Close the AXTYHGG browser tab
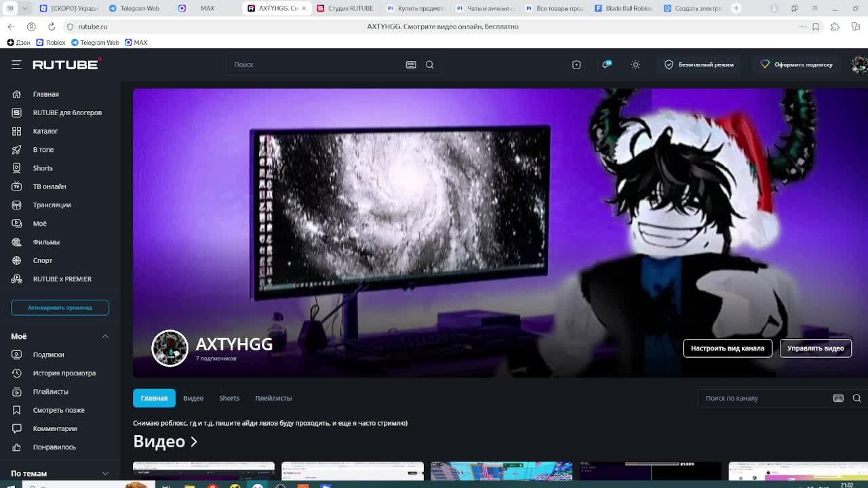868x488 pixels. (304, 8)
